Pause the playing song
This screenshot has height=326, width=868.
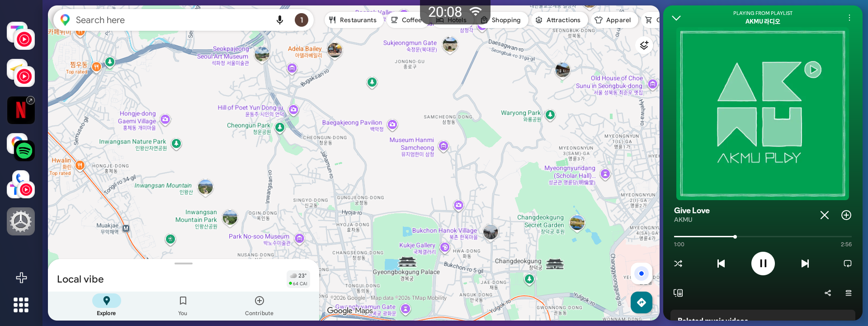click(x=763, y=264)
